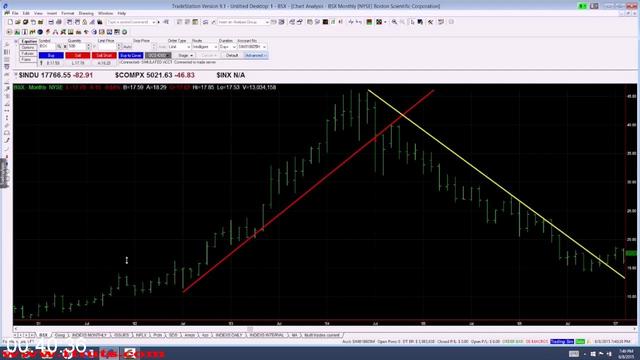Click the Windows taskbar clock

[626, 353]
